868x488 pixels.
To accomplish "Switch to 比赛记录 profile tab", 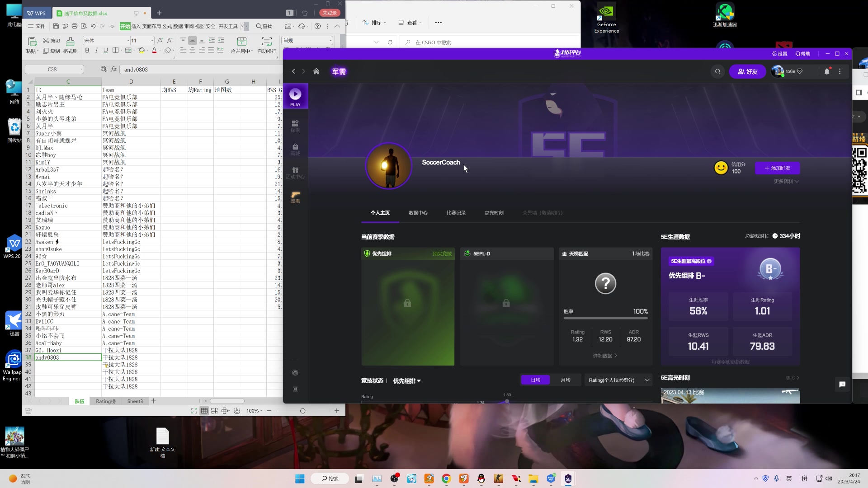I will (x=456, y=213).
